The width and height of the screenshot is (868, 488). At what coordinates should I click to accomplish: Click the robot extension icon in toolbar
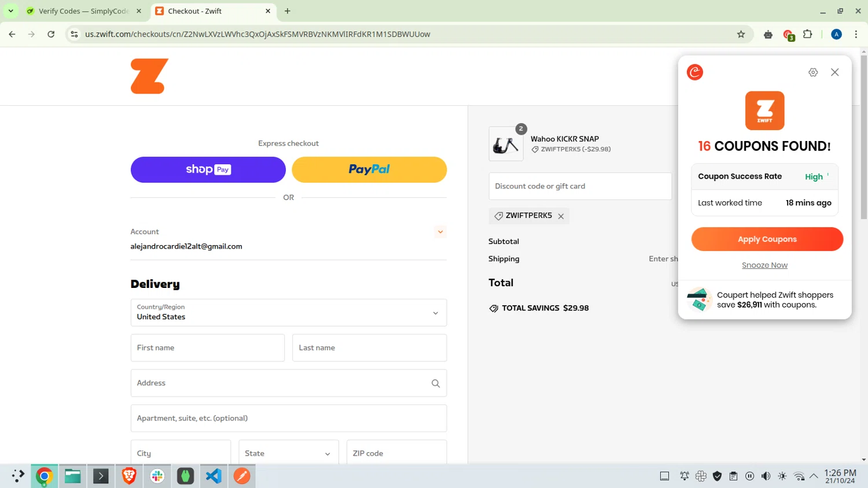768,35
